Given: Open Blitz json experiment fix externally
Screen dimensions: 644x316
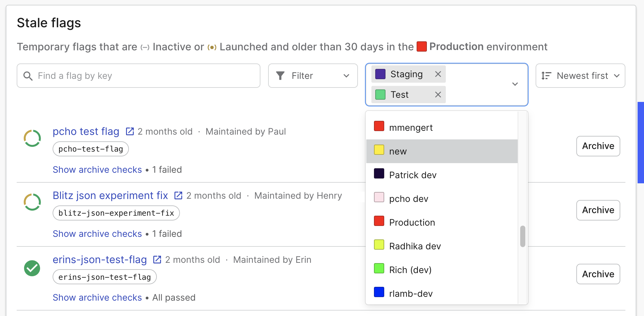Looking at the screenshot, I should pyautogui.click(x=178, y=195).
